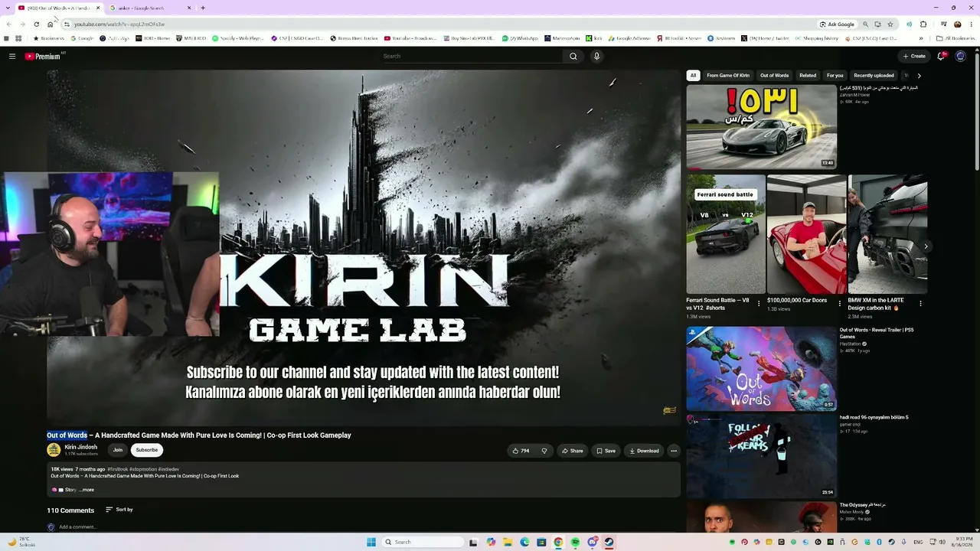Open options for BMW XM LARTE short
The image size is (980, 551).
coord(920,303)
